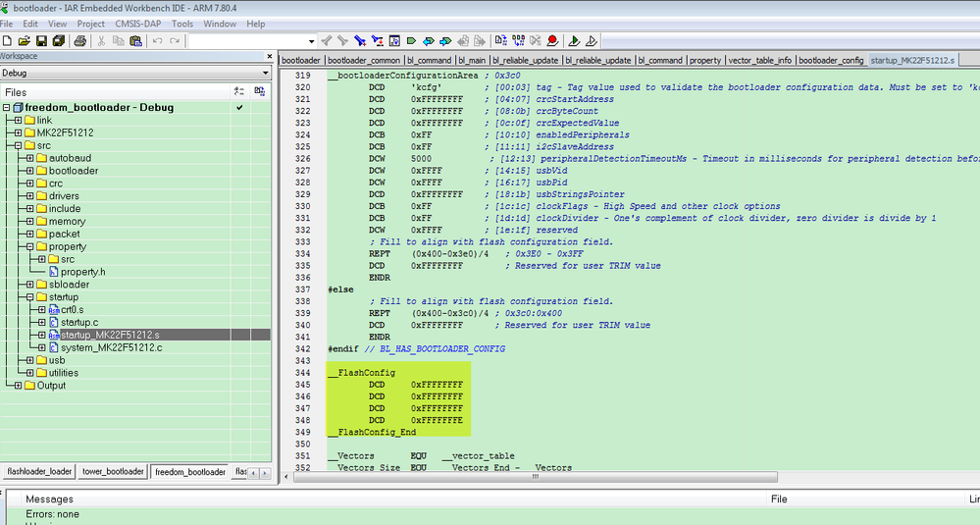Click the Save All icon
The width and height of the screenshot is (980, 525).
click(58, 41)
